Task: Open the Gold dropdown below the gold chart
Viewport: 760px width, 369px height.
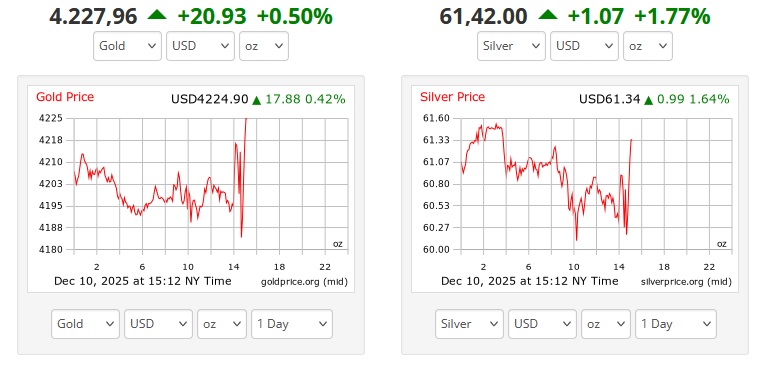Action: (x=85, y=324)
